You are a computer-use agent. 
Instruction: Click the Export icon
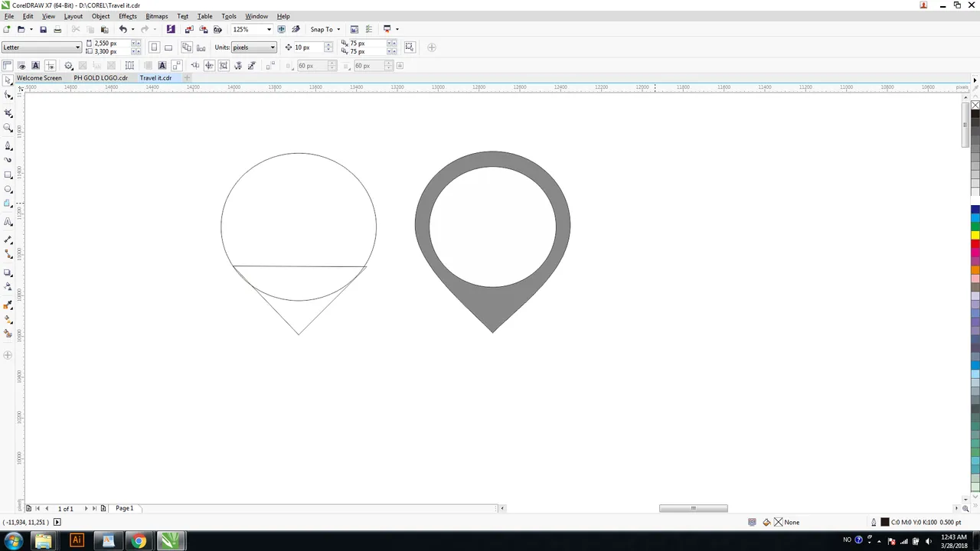[x=204, y=29]
